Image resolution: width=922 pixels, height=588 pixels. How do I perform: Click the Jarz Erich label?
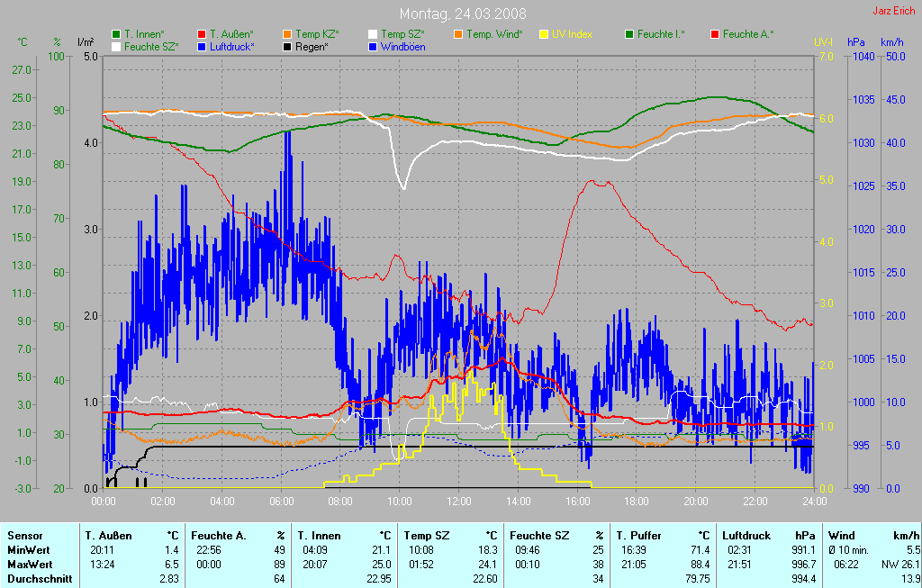(x=892, y=11)
